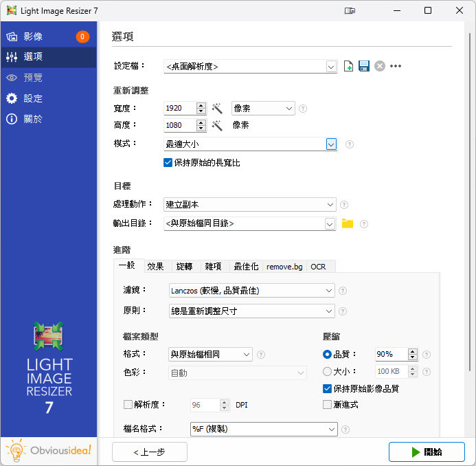Enable the 解析度 DPI checkbox
Viewport: 476px width, 466px height.
coord(128,405)
